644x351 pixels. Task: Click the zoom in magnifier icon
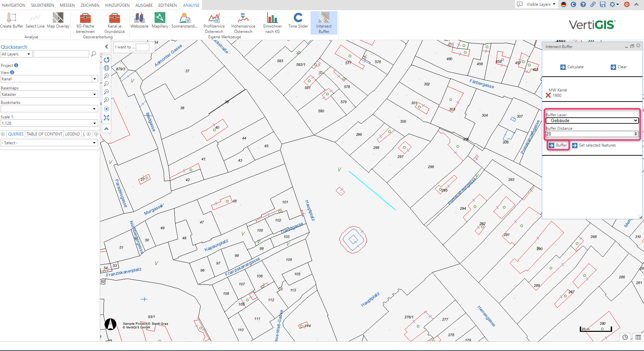click(107, 76)
